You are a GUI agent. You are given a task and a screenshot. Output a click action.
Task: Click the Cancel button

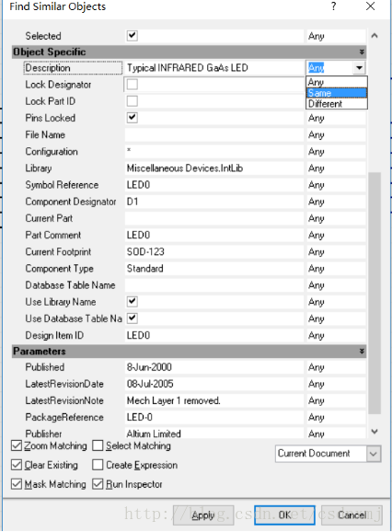[352, 515]
